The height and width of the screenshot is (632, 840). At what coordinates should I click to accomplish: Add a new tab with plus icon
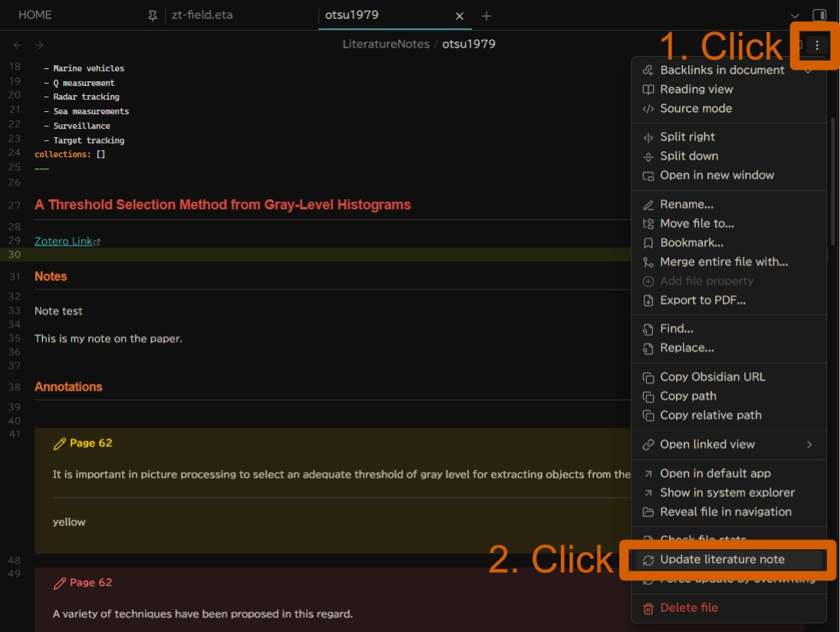pos(486,16)
